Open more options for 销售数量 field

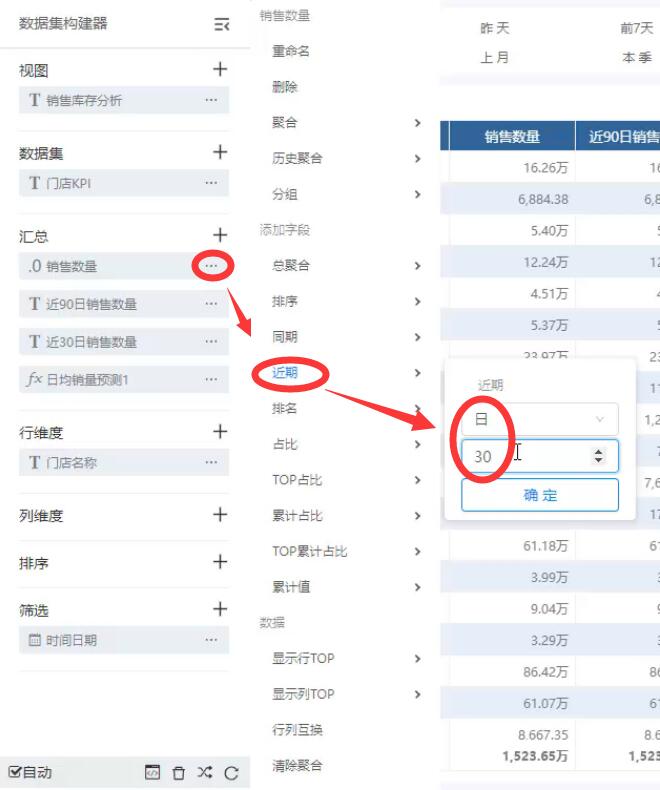coord(211,266)
